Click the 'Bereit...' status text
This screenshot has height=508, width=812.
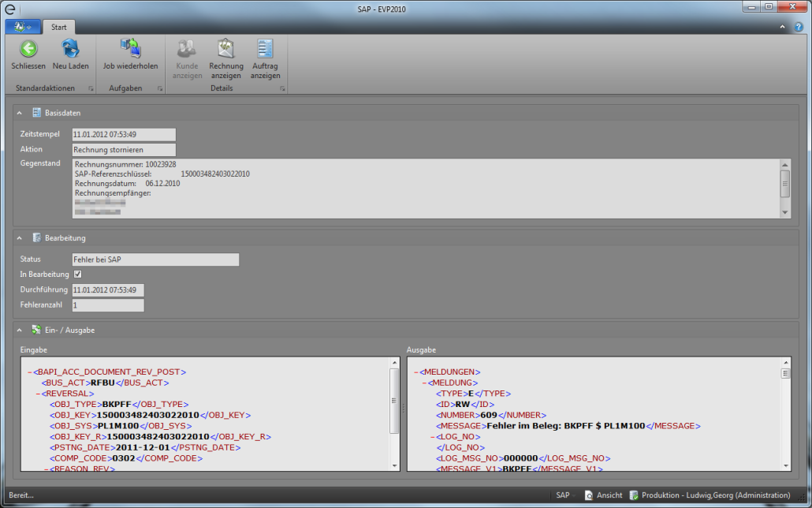[x=21, y=495]
